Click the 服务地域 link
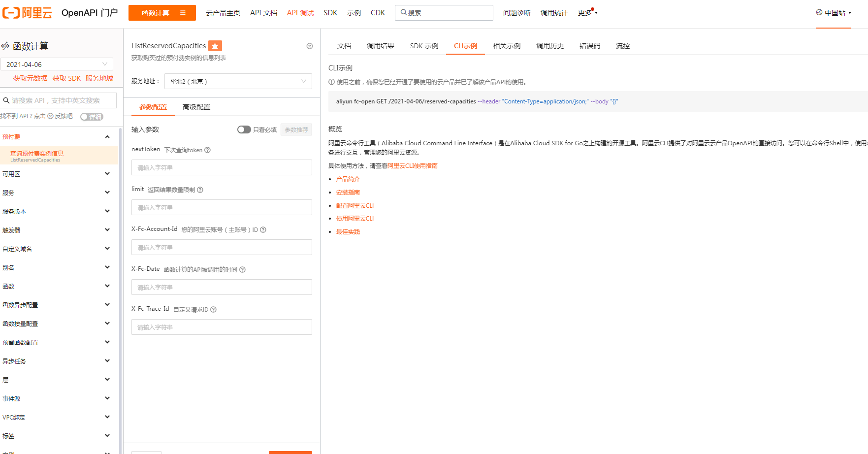The image size is (868, 454). pos(99,79)
